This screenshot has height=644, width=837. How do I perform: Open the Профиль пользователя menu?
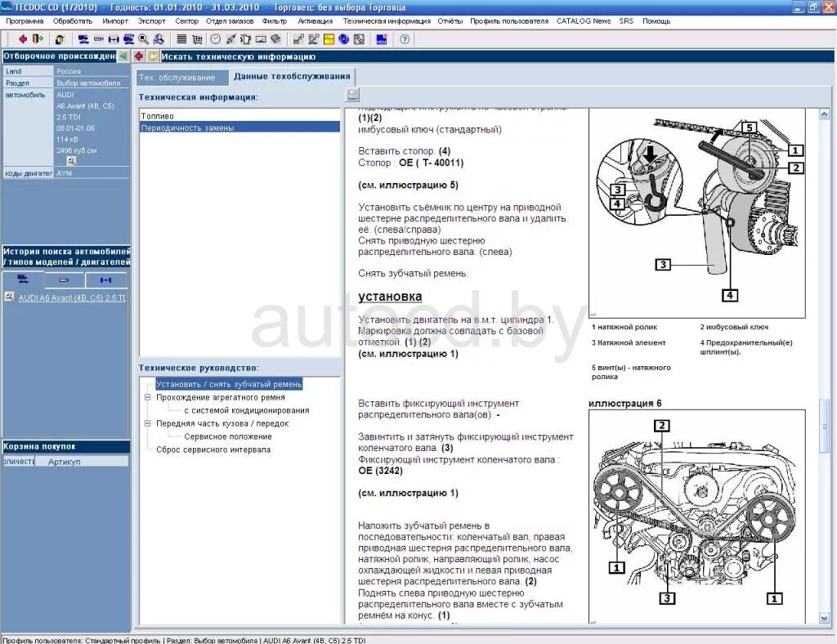[x=509, y=21]
